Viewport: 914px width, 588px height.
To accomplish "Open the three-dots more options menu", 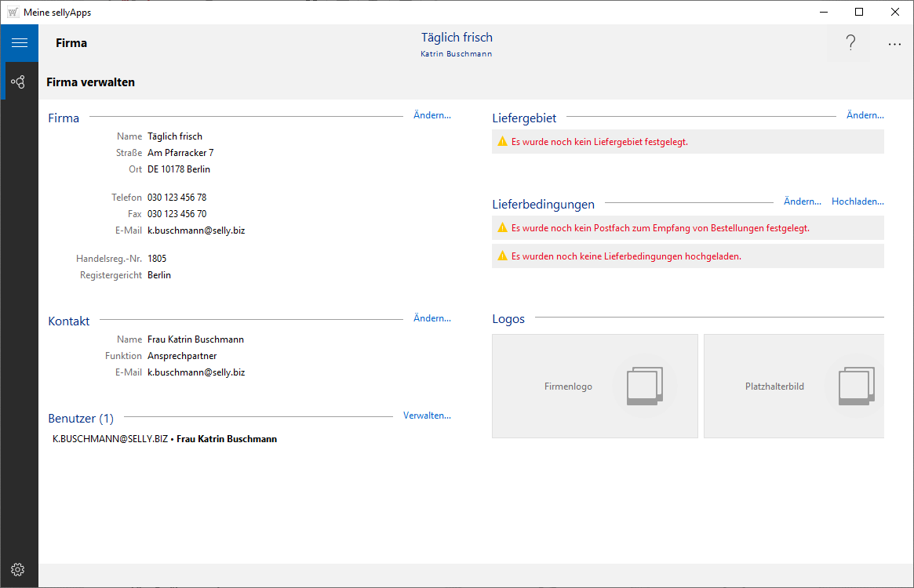I will click(894, 44).
